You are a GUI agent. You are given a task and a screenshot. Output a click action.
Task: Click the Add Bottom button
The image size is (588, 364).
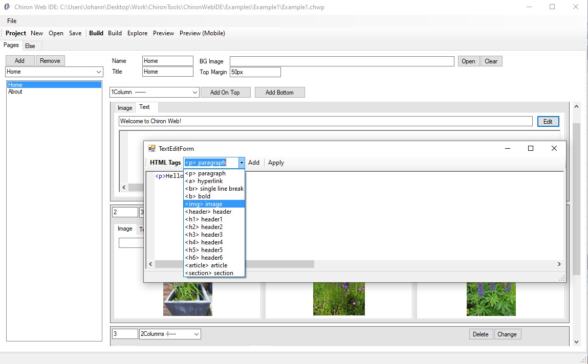pyautogui.click(x=279, y=93)
